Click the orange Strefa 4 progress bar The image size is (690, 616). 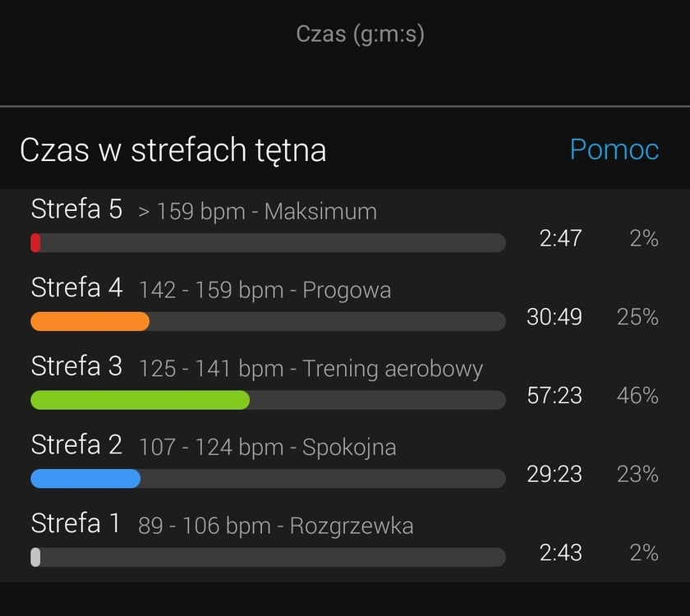[90, 321]
